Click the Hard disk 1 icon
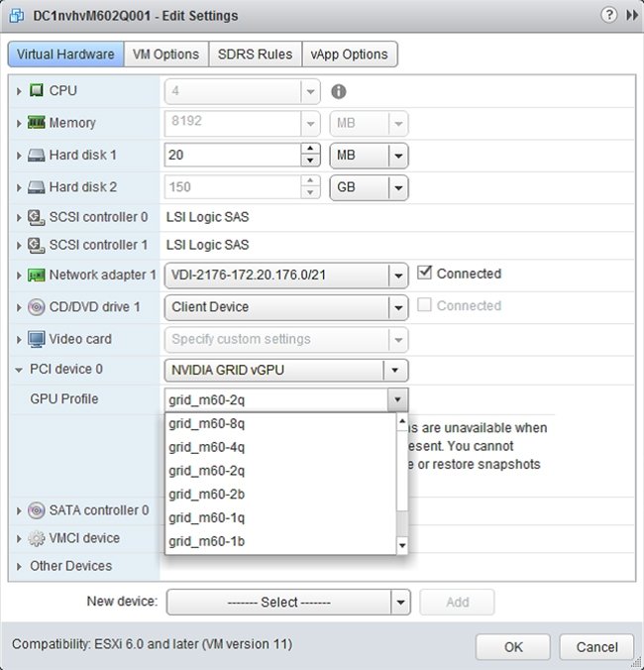644x670 pixels. 36,156
